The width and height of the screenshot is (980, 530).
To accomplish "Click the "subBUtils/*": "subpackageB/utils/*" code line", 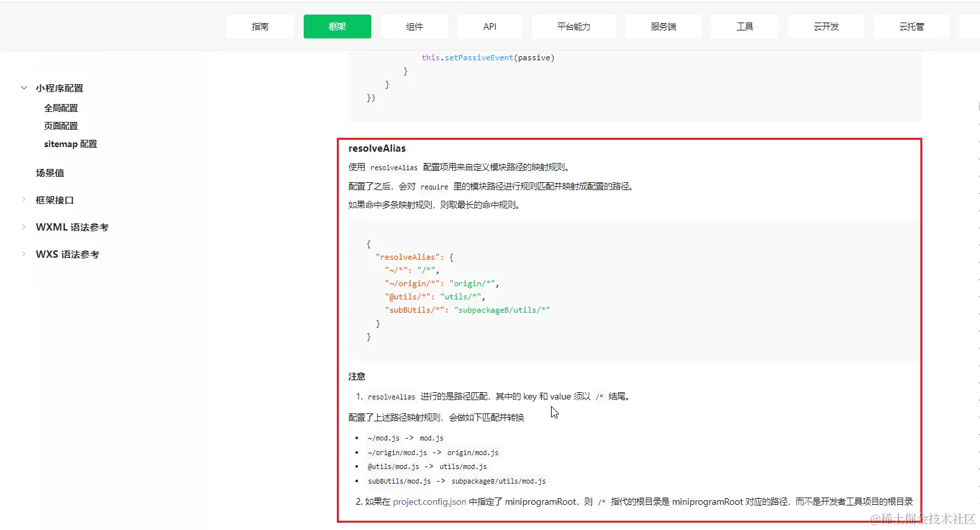I will click(x=467, y=310).
